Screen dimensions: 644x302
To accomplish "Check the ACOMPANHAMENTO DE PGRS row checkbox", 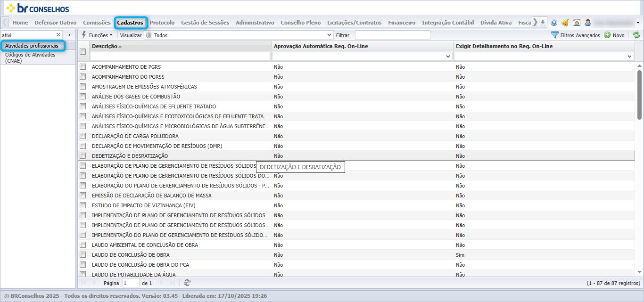I will point(83,67).
